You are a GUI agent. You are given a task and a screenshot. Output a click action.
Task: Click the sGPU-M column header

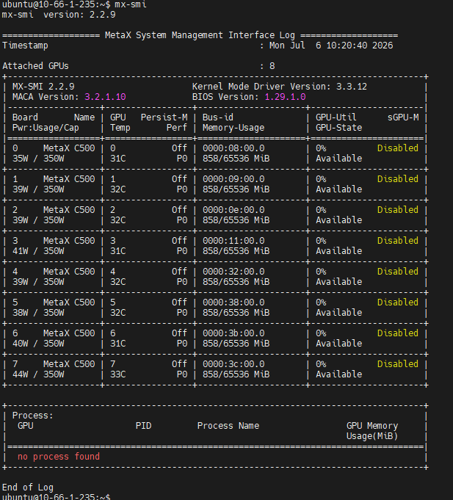tap(403, 117)
